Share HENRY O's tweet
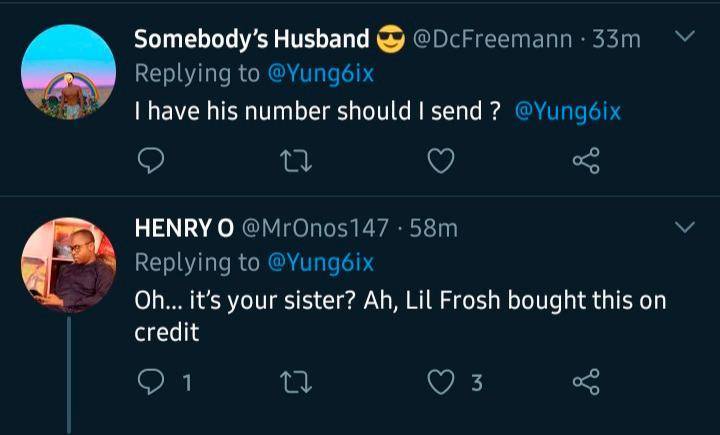720x435 pixels. click(585, 381)
